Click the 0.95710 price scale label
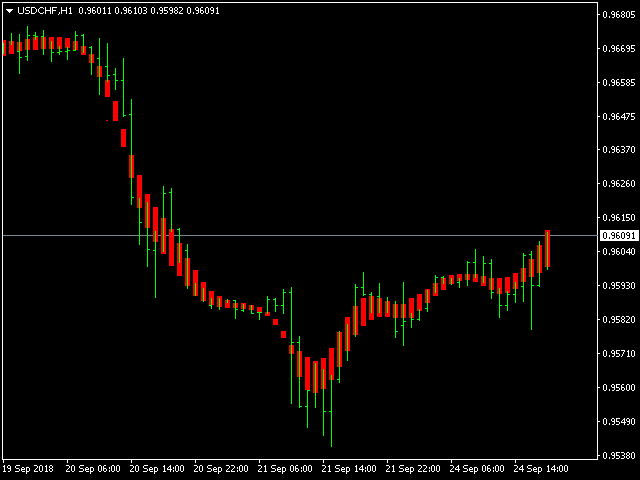Image resolution: width=640 pixels, height=480 pixels. 619,353
